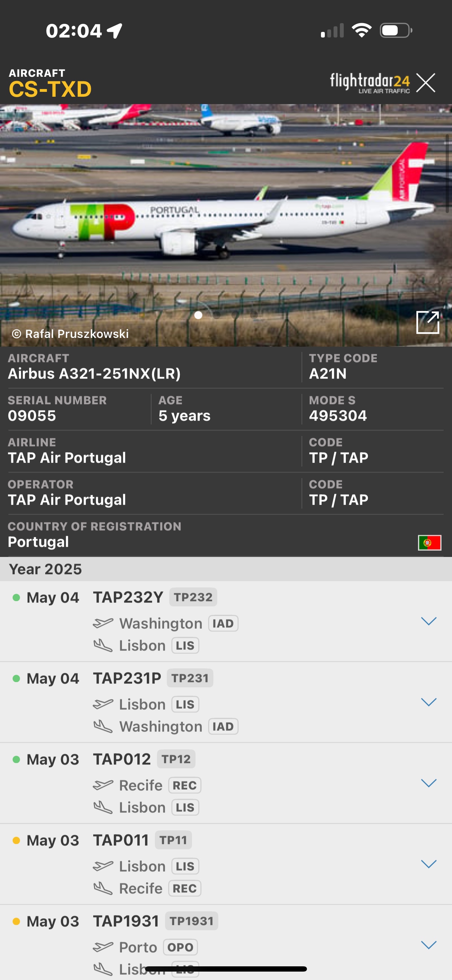Tap the Portugal flag icon
452x980 pixels.
point(430,543)
